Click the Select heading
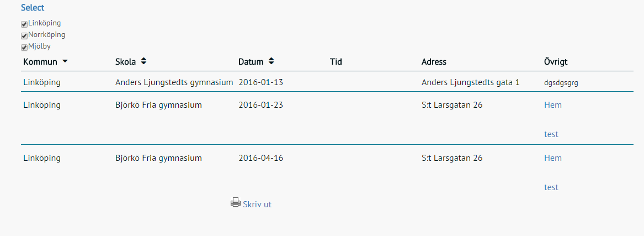 click(x=33, y=7)
